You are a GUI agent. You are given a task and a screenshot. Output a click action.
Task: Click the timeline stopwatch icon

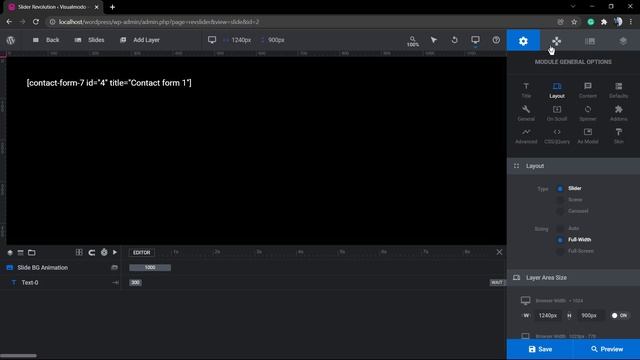[104, 252]
